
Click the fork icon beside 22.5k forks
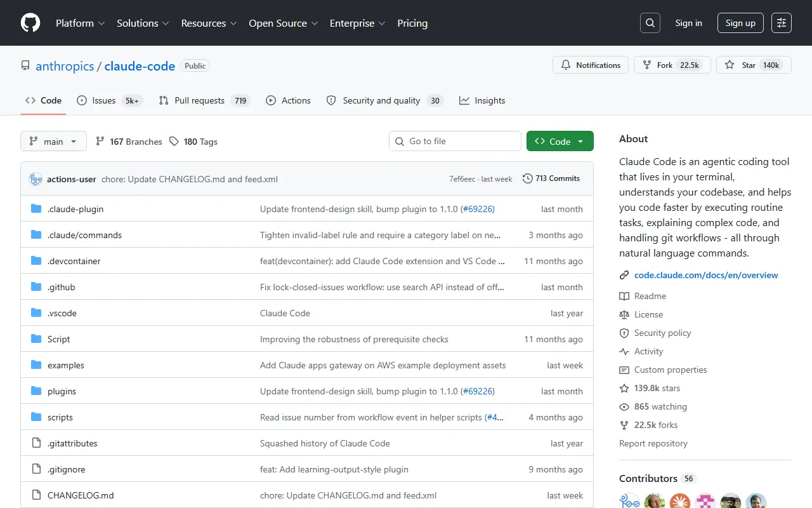[624, 425]
